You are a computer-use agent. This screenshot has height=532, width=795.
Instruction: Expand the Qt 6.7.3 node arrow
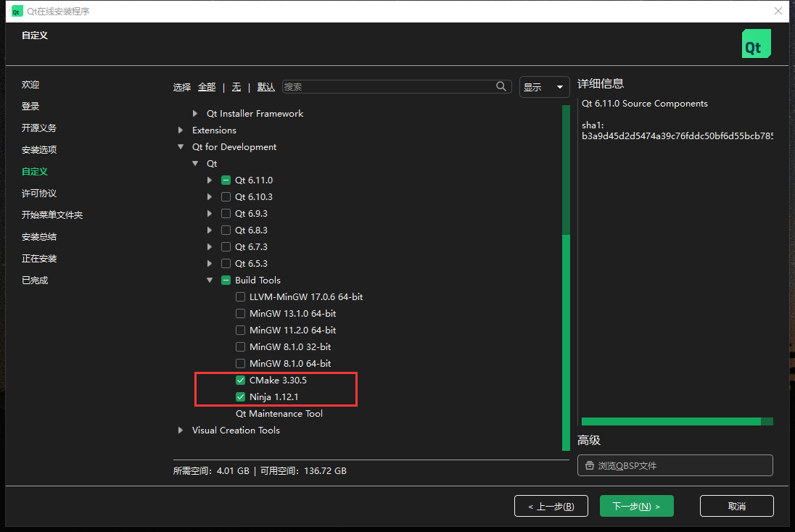pyautogui.click(x=210, y=246)
